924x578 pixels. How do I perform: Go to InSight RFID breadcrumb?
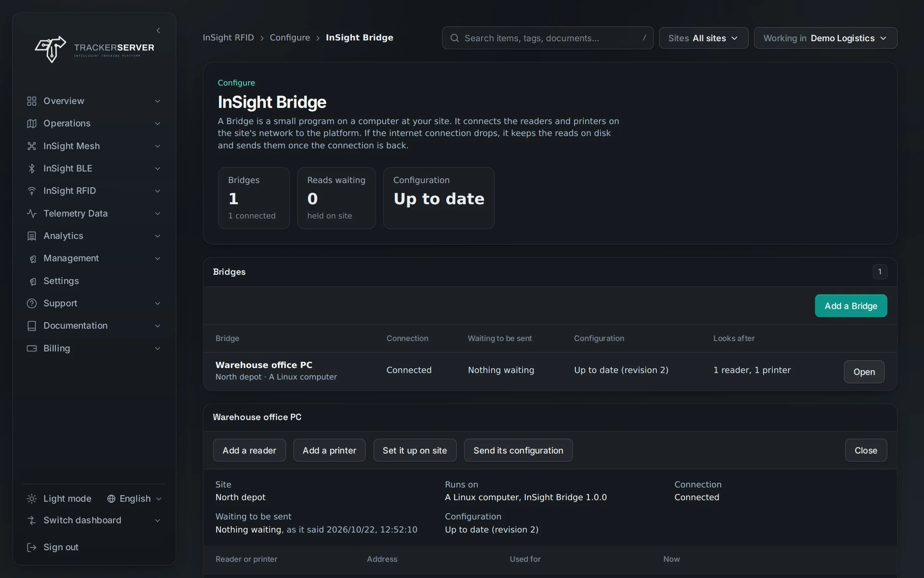(x=228, y=37)
